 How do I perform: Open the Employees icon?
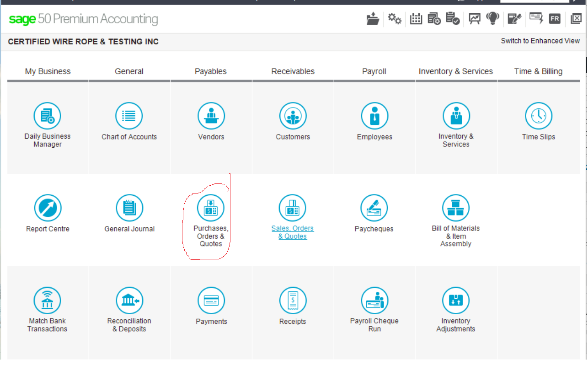click(374, 116)
